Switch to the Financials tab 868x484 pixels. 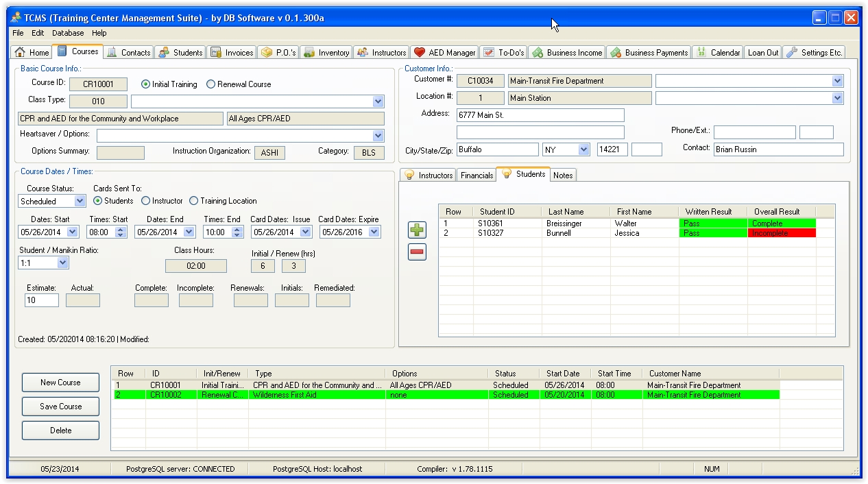point(477,176)
